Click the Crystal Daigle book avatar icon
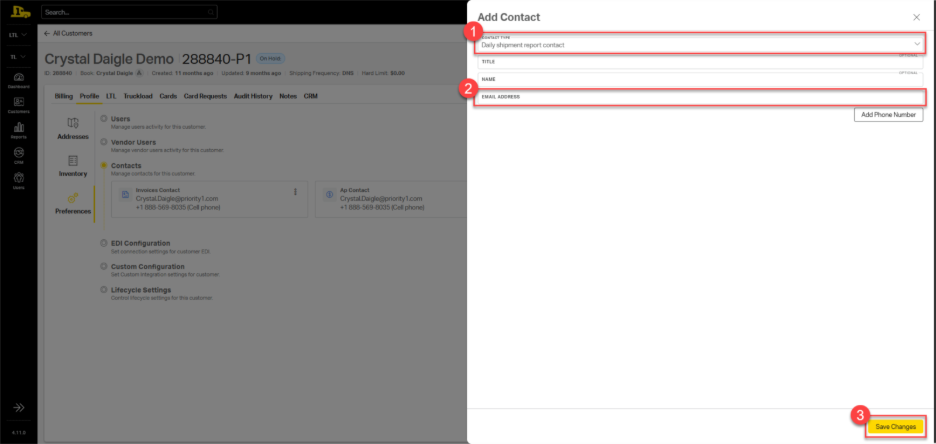Image resolution: width=936 pixels, height=444 pixels. (139, 73)
